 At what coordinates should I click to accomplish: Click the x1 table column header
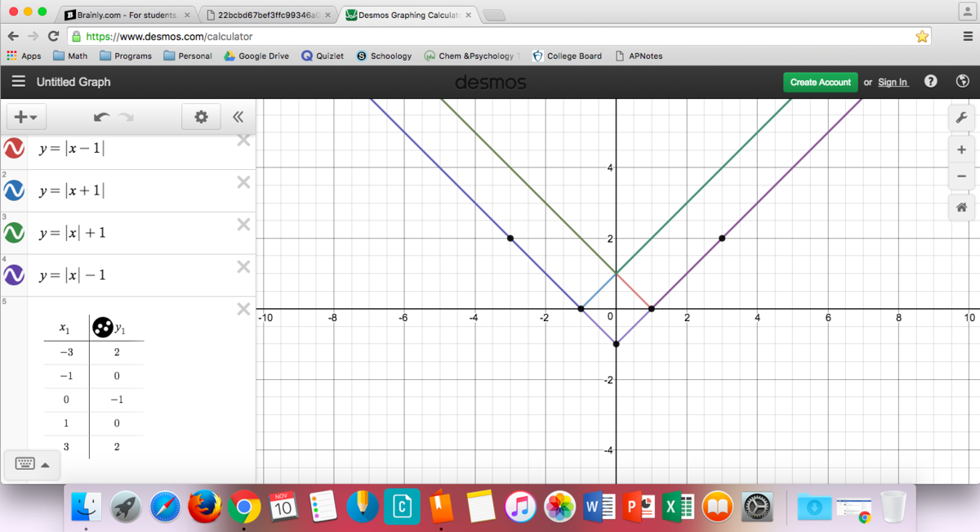click(x=65, y=328)
